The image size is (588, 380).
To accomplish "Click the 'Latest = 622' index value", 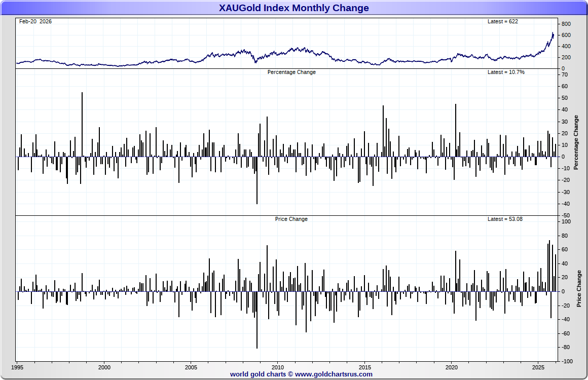I will 502,21.
